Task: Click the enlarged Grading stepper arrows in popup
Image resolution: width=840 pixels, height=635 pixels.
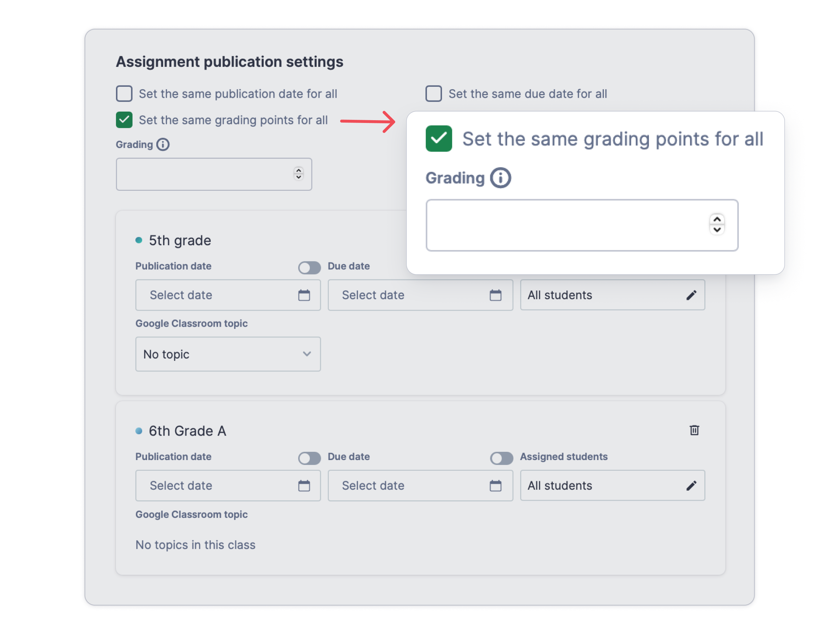Action: [717, 225]
